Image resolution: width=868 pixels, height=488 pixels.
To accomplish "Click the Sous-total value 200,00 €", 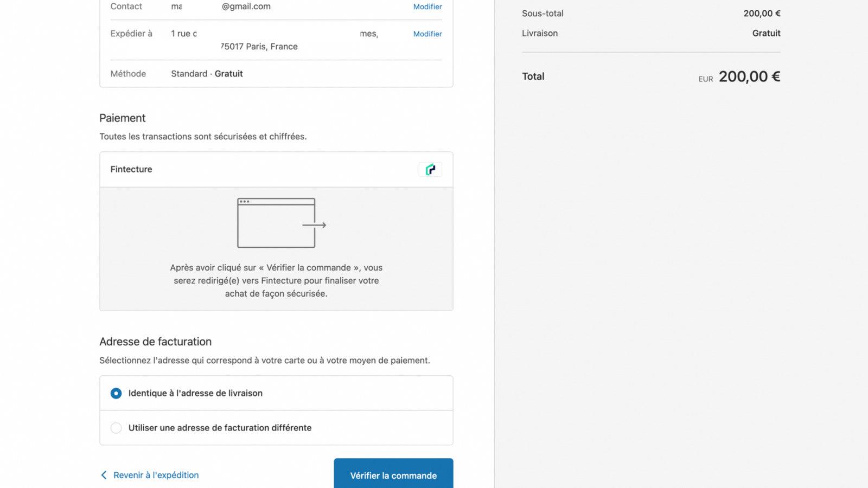I will pos(761,13).
